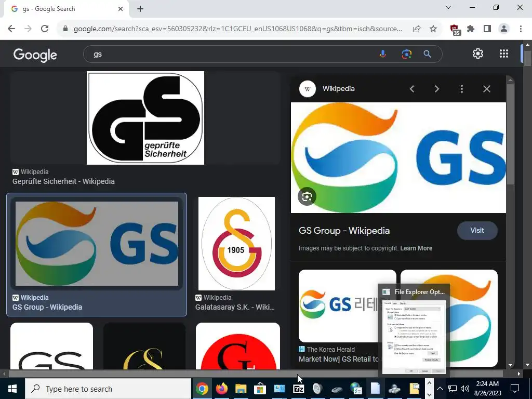Open The Korea Herald Market Now caption
Viewport: 532px width, 399px height.
tap(338, 359)
